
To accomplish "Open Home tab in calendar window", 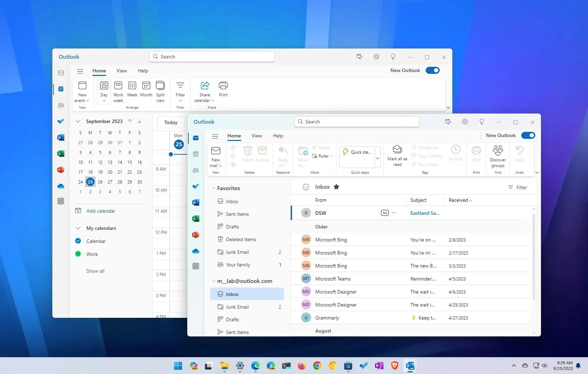I will pos(99,71).
